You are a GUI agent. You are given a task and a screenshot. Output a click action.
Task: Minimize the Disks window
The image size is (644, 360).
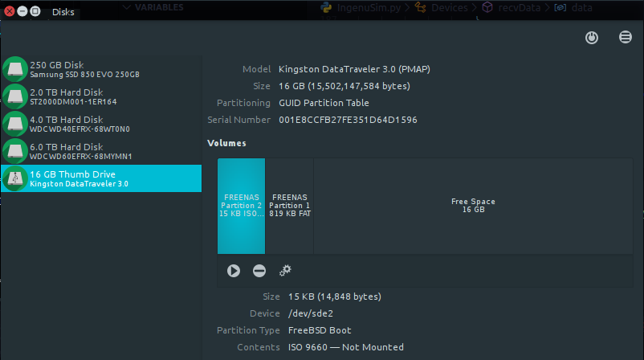[x=22, y=11]
